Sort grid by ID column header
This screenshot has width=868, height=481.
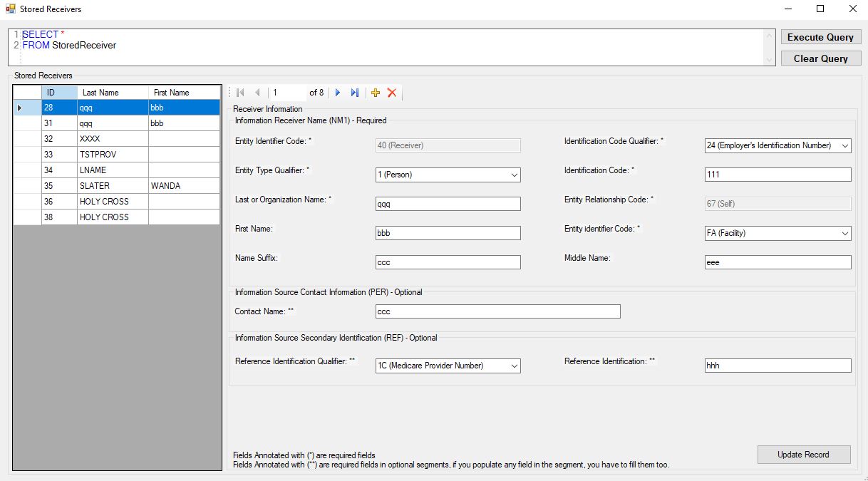tap(59, 93)
